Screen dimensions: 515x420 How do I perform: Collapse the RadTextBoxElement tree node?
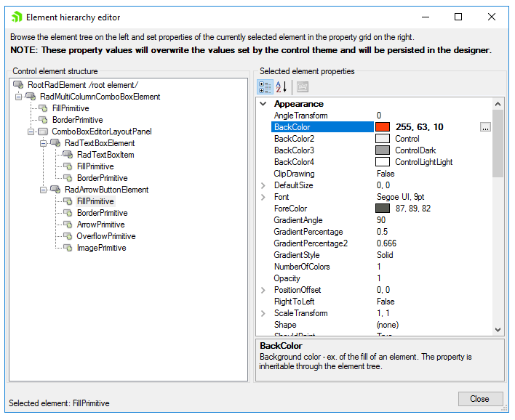tap(43, 143)
